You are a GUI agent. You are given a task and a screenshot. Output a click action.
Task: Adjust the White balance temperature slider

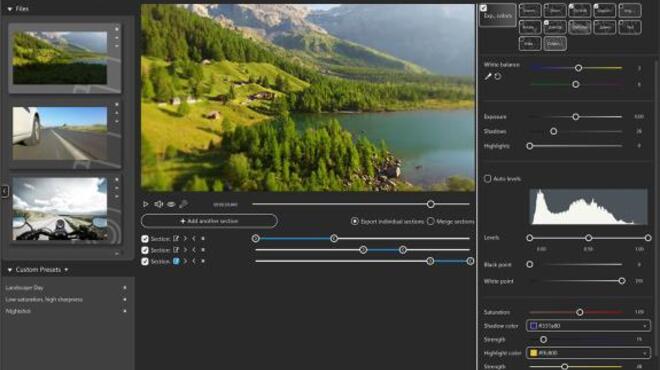[x=578, y=68]
